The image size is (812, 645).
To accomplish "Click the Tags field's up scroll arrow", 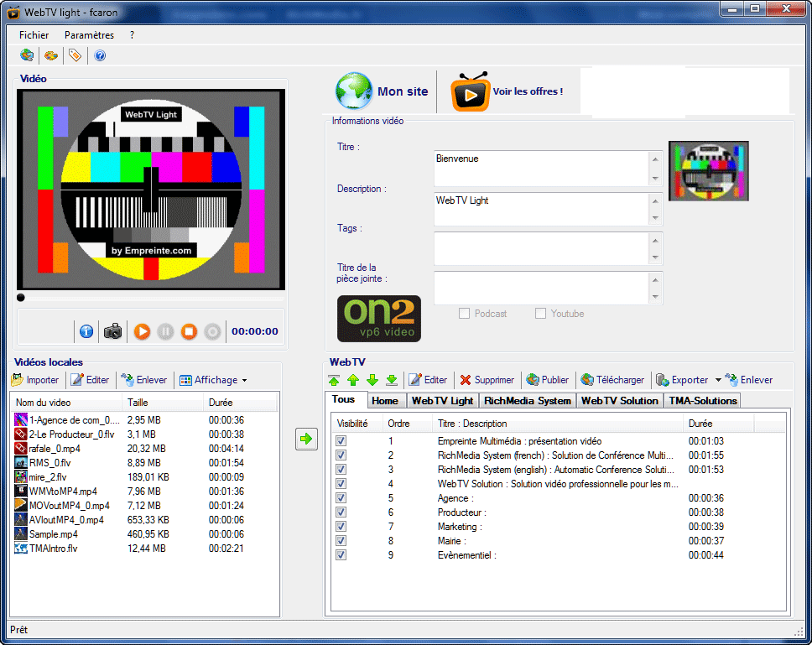I will (x=656, y=241).
